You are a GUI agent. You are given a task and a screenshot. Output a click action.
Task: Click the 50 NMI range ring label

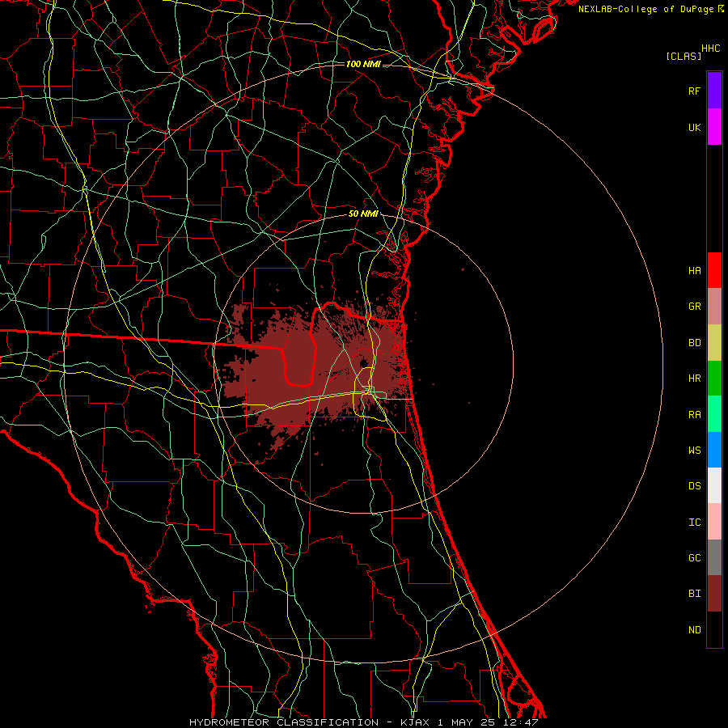click(x=363, y=214)
